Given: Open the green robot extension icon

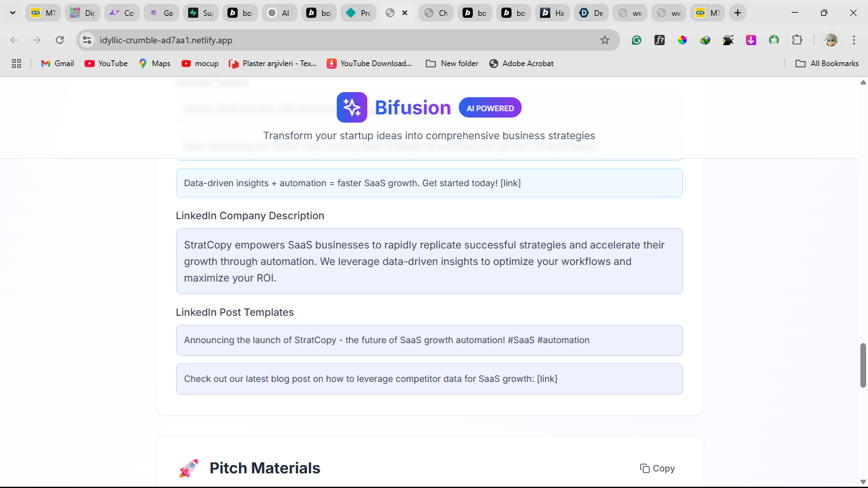Looking at the screenshot, I should tap(774, 40).
